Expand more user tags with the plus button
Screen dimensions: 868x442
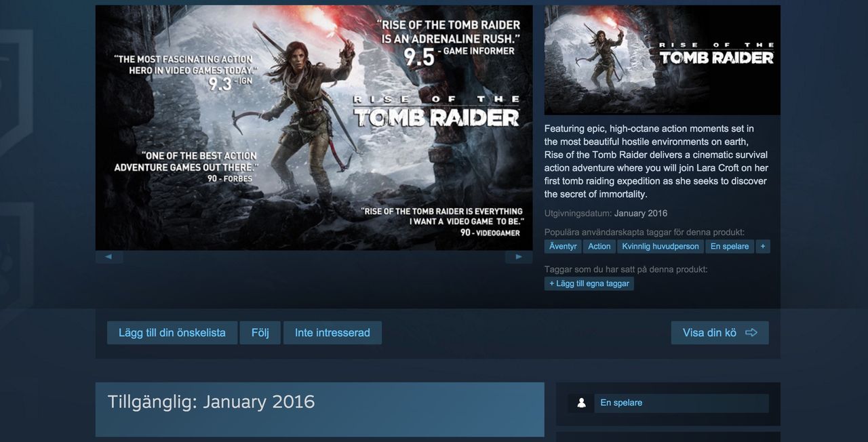click(x=762, y=246)
